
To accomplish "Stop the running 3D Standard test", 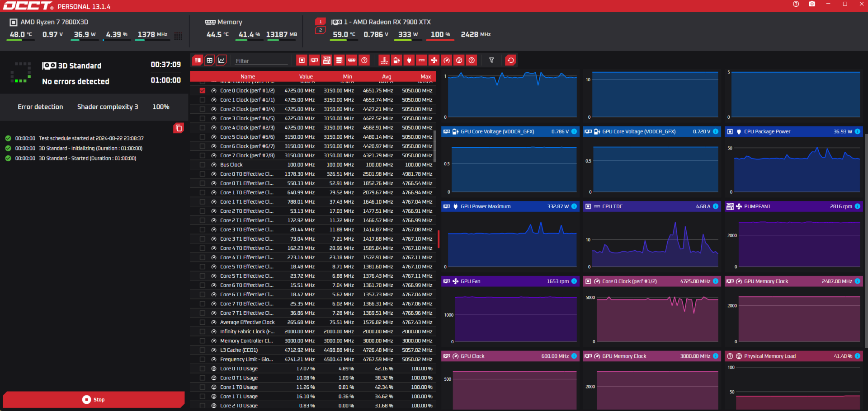I will pos(94,400).
